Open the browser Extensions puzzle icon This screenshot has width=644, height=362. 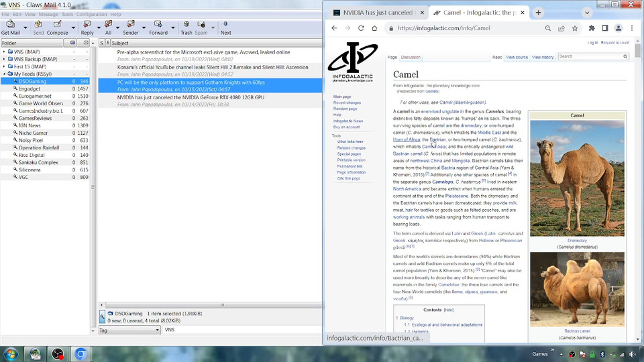(x=592, y=28)
